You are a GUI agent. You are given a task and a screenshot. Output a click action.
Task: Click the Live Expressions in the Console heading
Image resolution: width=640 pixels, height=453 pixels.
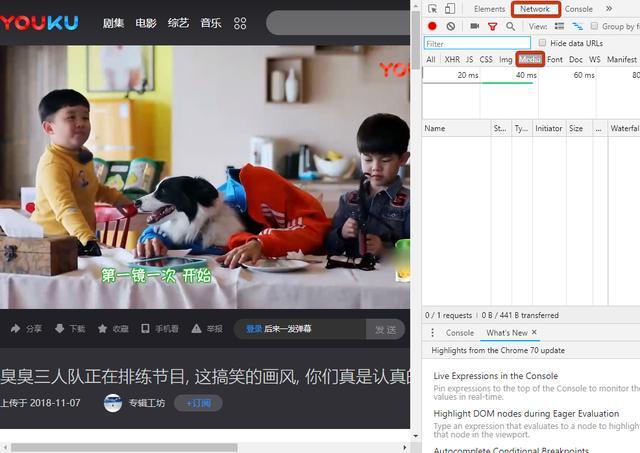pyautogui.click(x=496, y=376)
